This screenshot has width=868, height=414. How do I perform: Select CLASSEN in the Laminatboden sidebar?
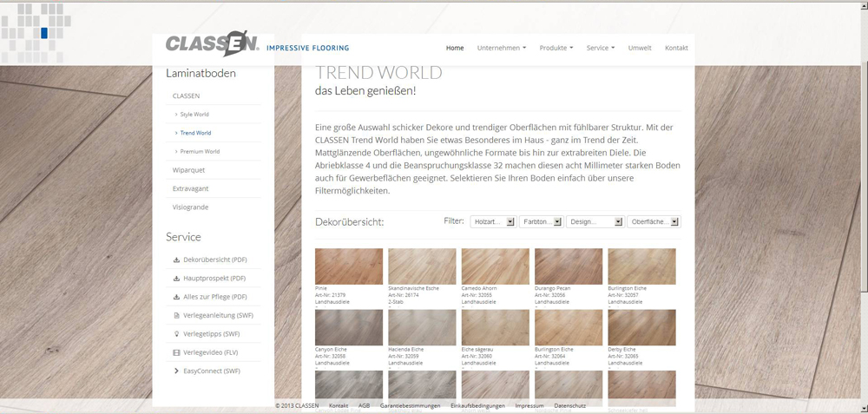click(186, 95)
